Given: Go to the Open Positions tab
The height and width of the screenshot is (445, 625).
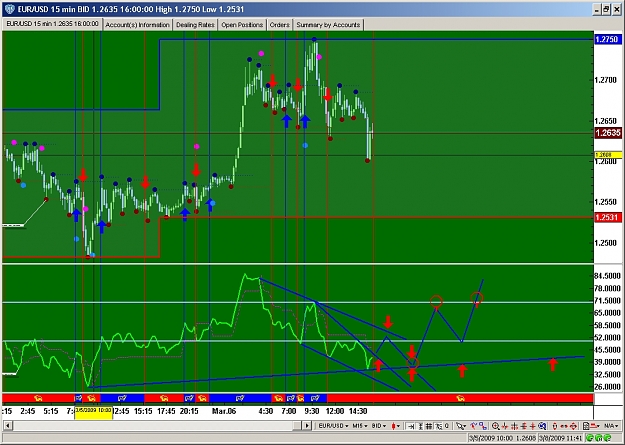Looking at the screenshot, I should pos(242,25).
